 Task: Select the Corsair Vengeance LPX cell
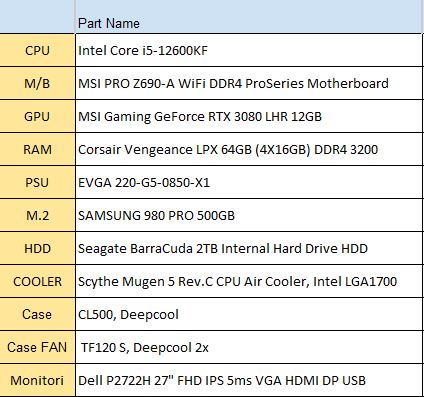pyautogui.click(x=249, y=149)
